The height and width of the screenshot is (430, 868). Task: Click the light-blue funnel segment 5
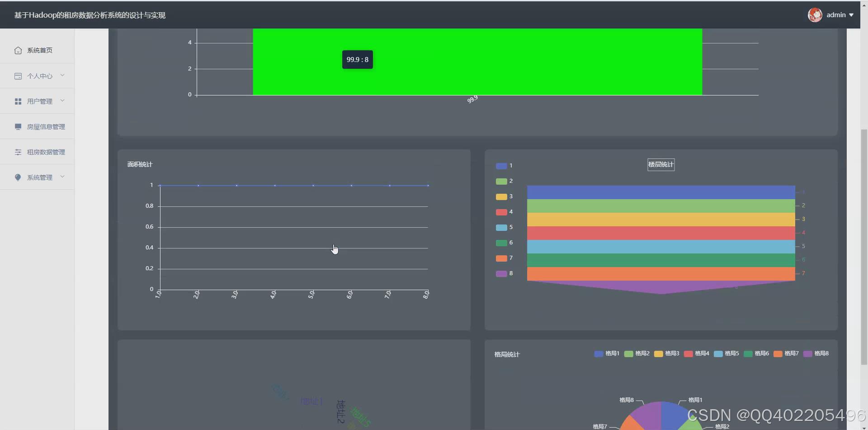tap(661, 246)
